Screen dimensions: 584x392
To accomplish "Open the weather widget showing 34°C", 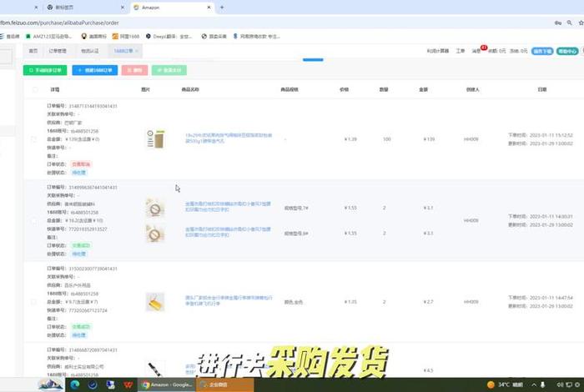I will (x=505, y=384).
